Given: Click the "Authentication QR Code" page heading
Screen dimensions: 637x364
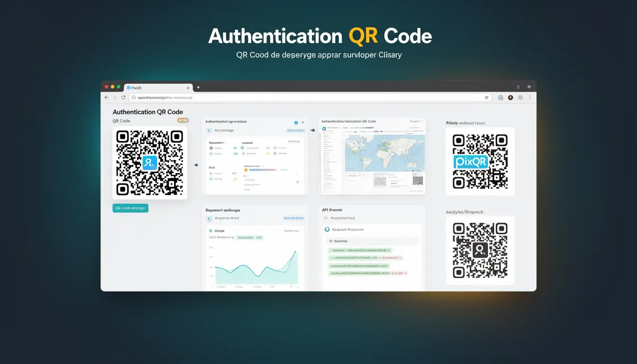Looking at the screenshot, I should pyautogui.click(x=148, y=112).
